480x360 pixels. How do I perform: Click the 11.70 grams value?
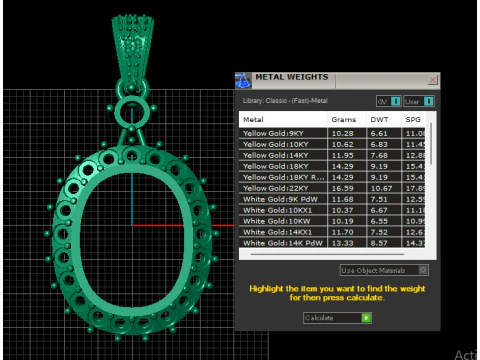pos(342,232)
